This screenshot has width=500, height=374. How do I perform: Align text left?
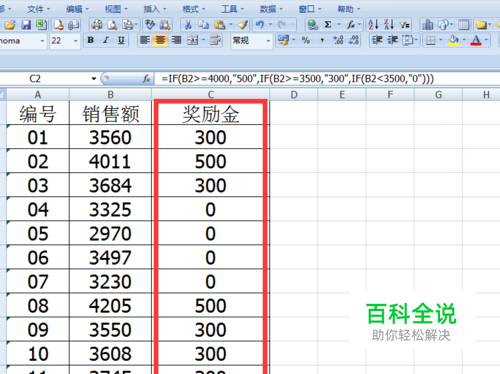coord(145,41)
